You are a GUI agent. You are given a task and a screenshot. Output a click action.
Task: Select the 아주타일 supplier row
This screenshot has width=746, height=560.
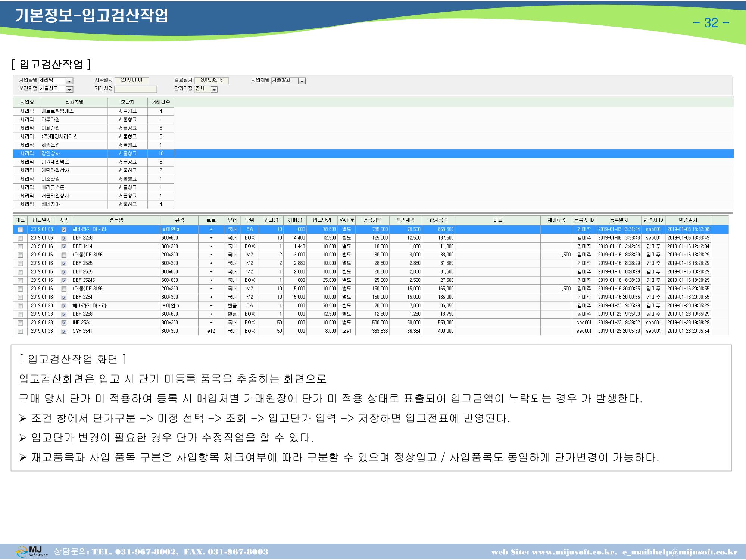pos(93,120)
